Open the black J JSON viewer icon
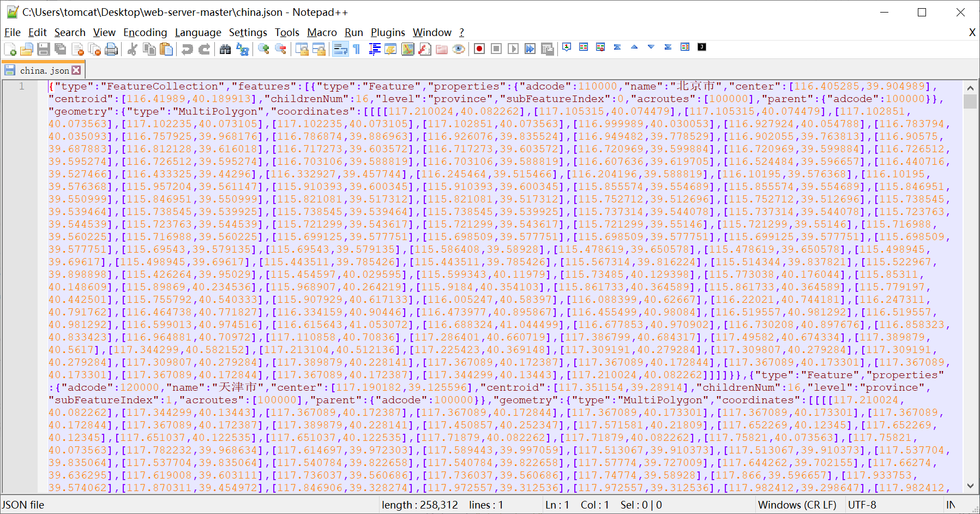The width and height of the screenshot is (980, 514). coord(702,47)
